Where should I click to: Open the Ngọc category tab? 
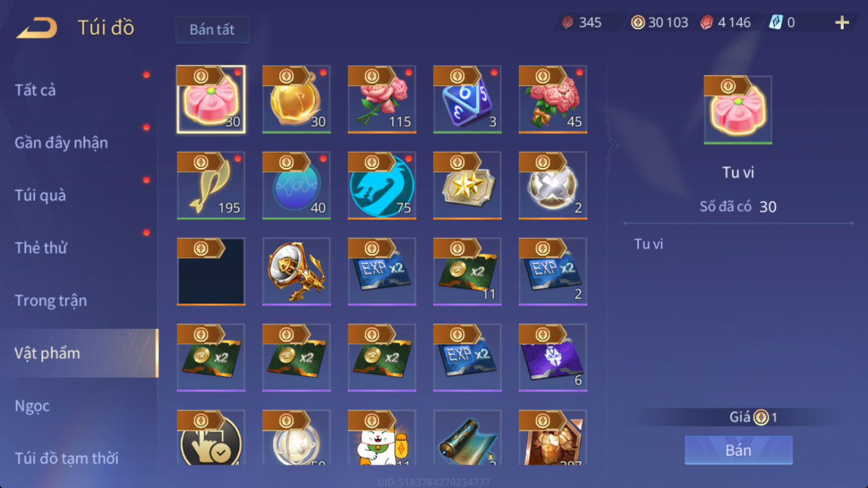(32, 406)
